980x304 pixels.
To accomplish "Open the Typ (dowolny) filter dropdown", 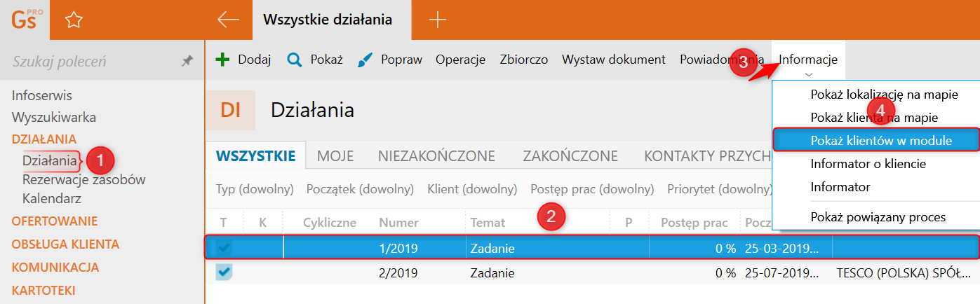I will click(x=255, y=189).
